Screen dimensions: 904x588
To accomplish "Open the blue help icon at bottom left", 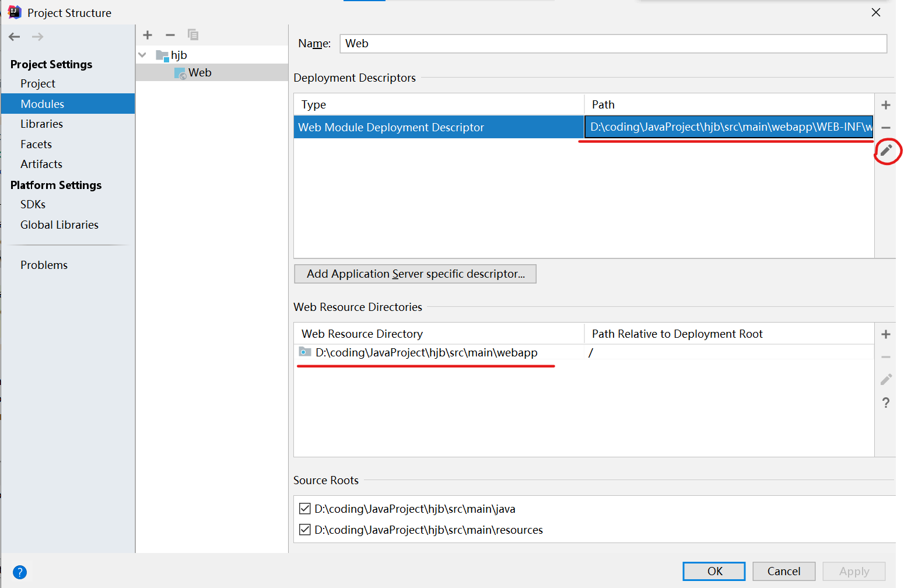I will pos(20,572).
